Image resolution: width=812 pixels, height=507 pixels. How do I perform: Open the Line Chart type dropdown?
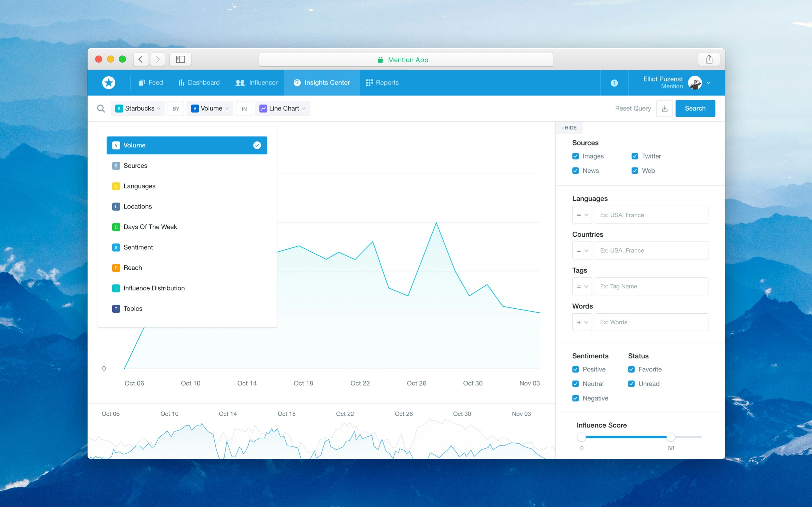click(282, 108)
